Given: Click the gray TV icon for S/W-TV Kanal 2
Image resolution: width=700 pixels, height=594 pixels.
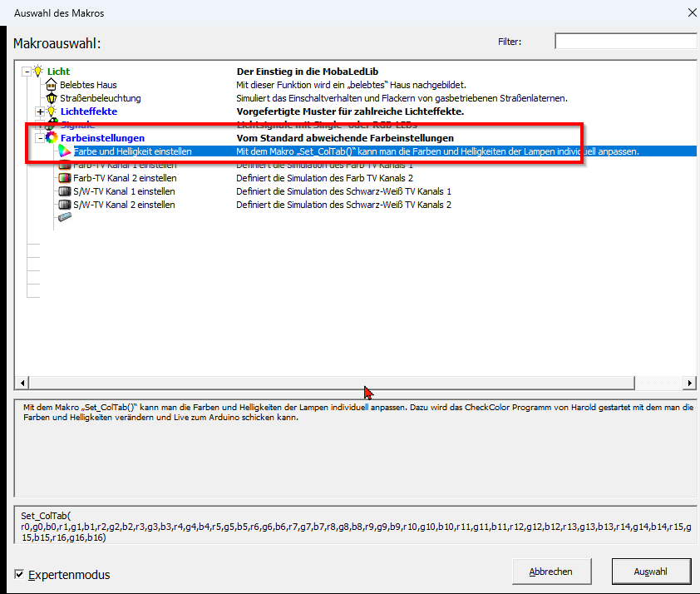Looking at the screenshot, I should click(64, 205).
